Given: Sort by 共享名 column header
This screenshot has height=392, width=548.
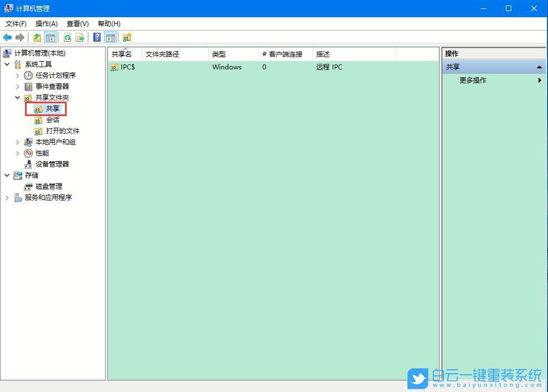Looking at the screenshot, I should click(122, 54).
